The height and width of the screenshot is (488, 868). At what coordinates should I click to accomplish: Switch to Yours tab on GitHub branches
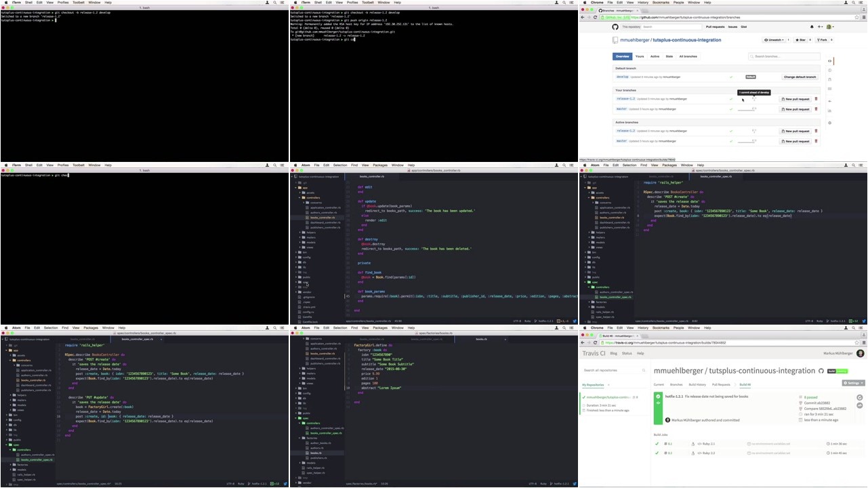pos(640,56)
